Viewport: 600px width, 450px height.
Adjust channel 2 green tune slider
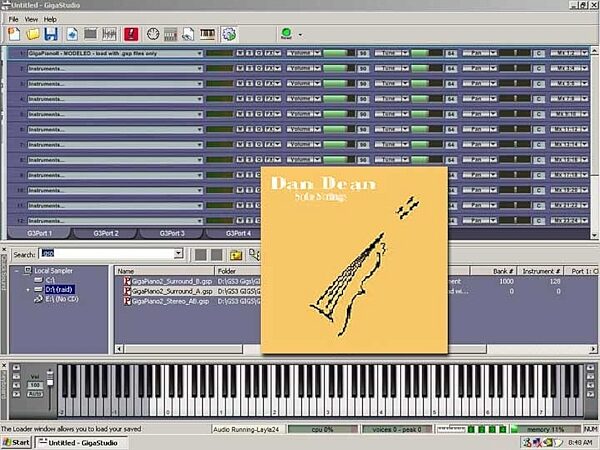(427, 68)
